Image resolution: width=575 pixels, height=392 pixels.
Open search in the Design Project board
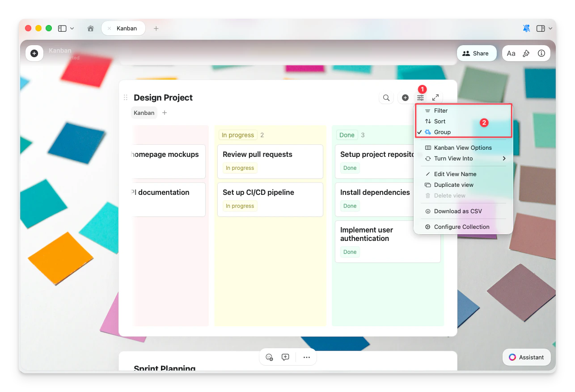click(x=386, y=97)
